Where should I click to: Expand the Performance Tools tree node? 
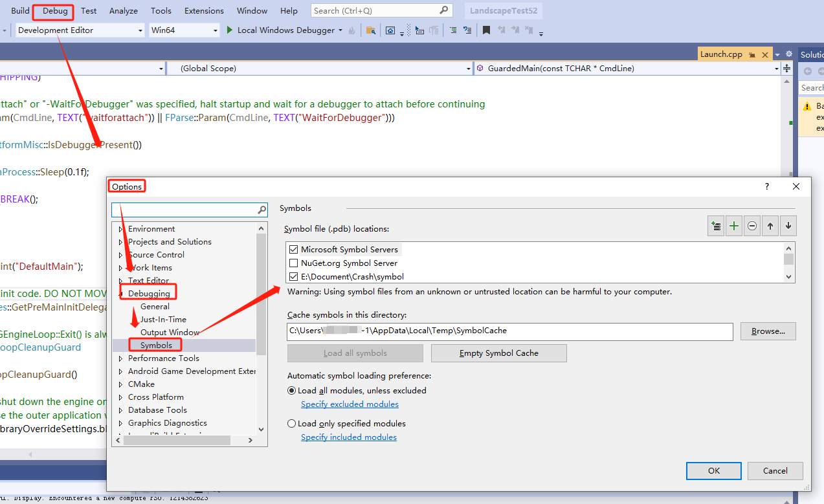(x=120, y=358)
